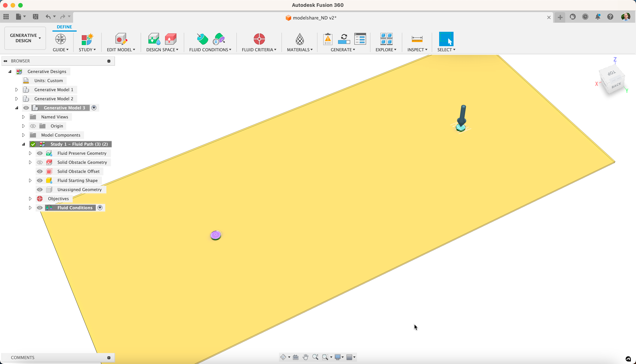The image size is (636, 364).
Task: Show the Solid Obstacle Geometry group
Action: pos(40,162)
